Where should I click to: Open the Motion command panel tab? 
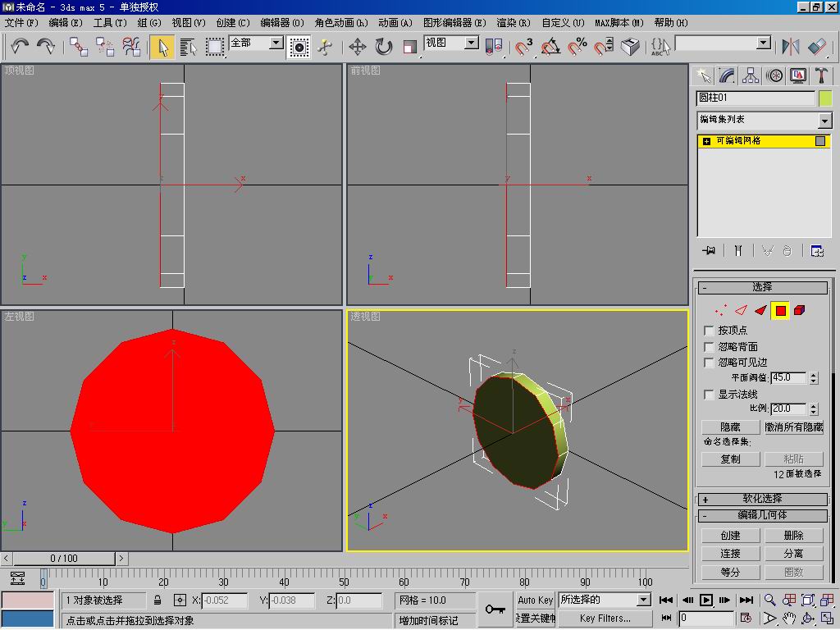(x=774, y=75)
